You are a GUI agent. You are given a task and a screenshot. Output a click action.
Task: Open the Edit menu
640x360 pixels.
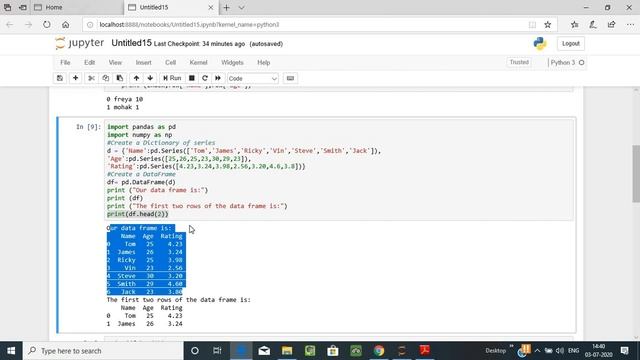pos(89,62)
